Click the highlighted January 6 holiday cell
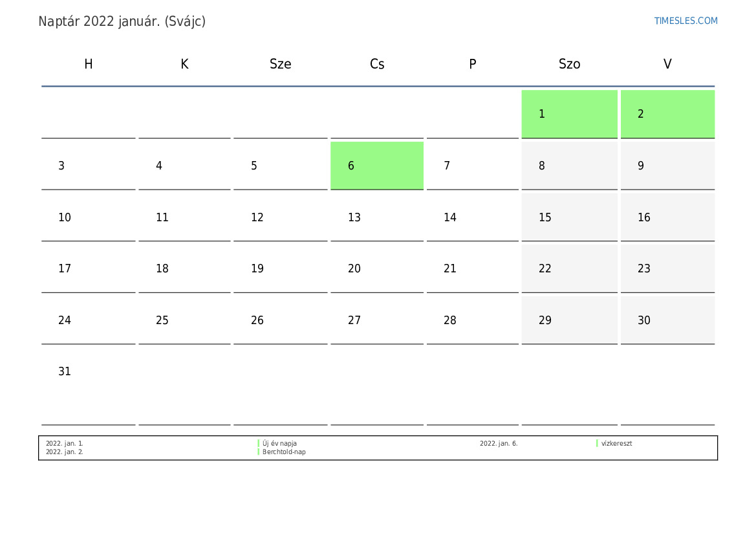The width and height of the screenshot is (756, 535). click(376, 166)
